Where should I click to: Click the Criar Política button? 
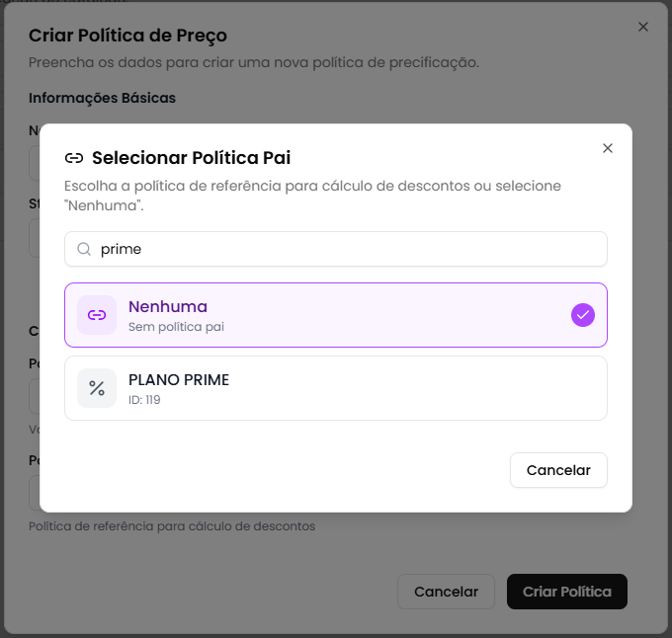[566, 592]
